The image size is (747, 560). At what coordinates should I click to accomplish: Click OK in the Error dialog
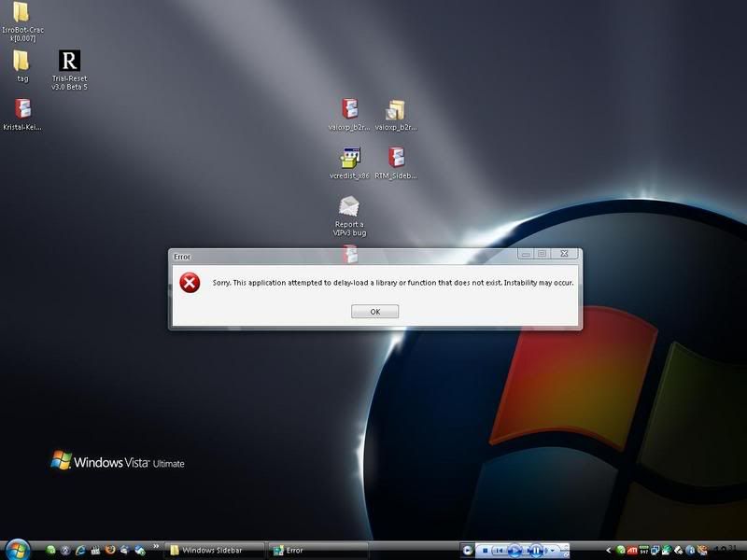point(374,312)
